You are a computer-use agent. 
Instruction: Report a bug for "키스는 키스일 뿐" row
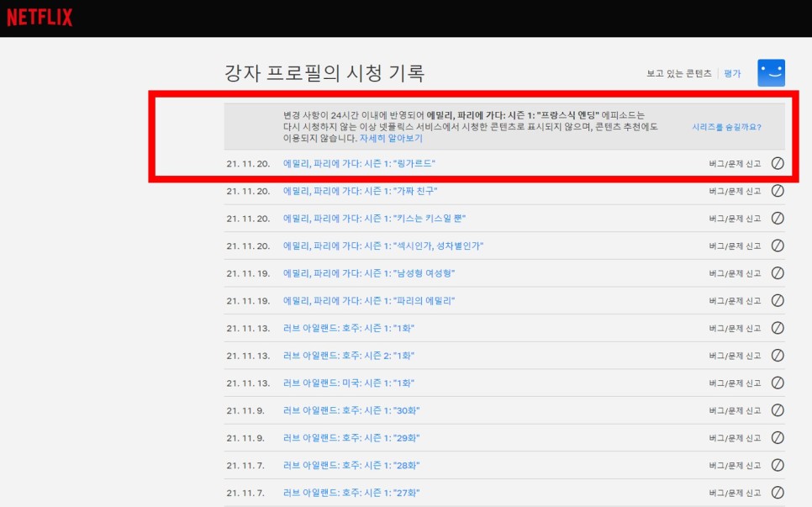click(x=735, y=219)
